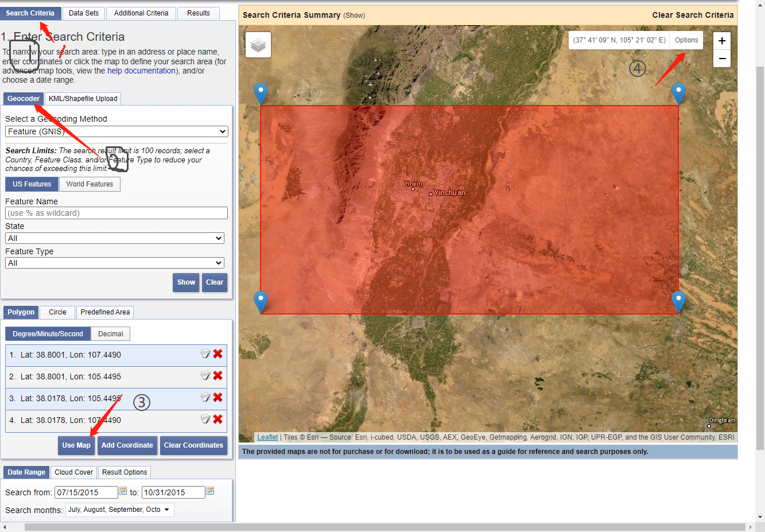Viewport: 765px width, 532px height.
Task: Delete coordinate 3 using its red X icon
Action: pos(218,397)
